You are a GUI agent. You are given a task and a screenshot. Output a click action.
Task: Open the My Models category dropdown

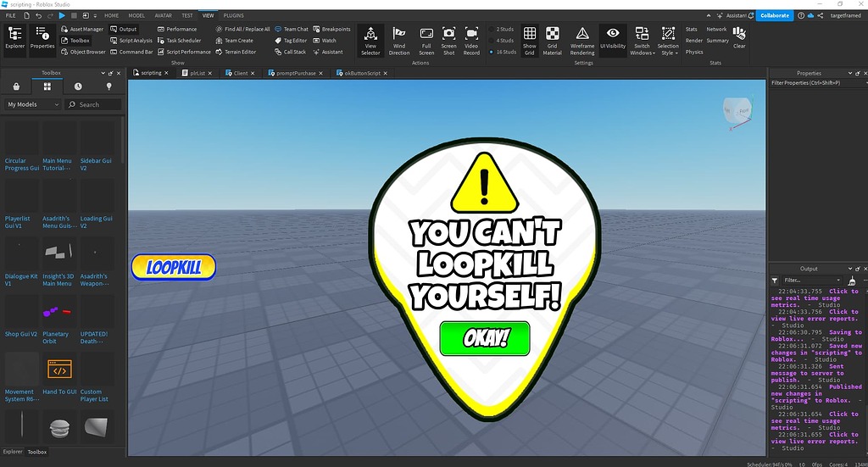point(33,104)
